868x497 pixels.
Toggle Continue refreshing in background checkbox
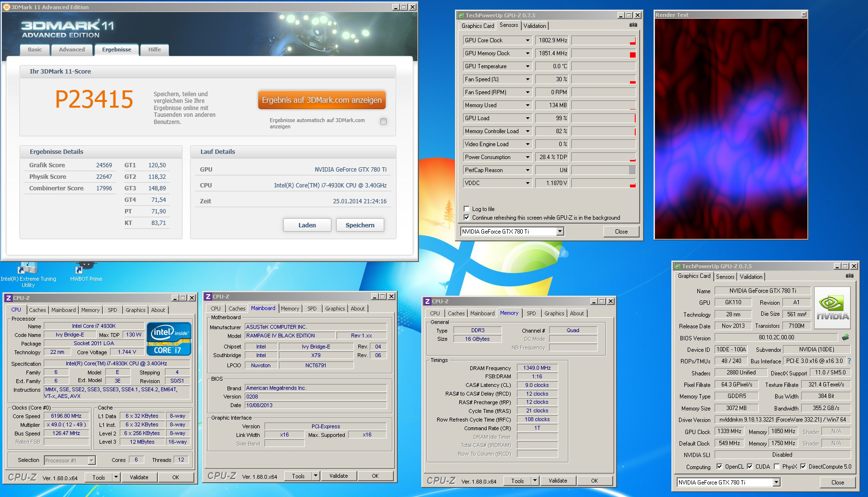pos(466,218)
